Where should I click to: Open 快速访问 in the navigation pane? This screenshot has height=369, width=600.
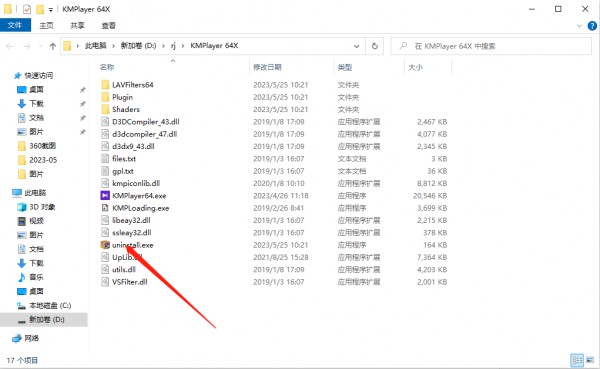point(39,75)
